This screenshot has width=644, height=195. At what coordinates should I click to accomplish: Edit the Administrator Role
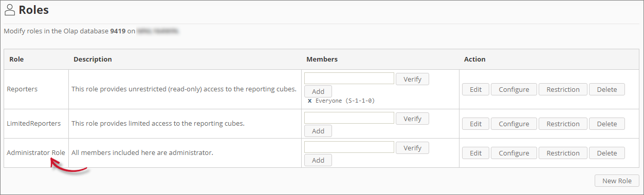tap(476, 153)
